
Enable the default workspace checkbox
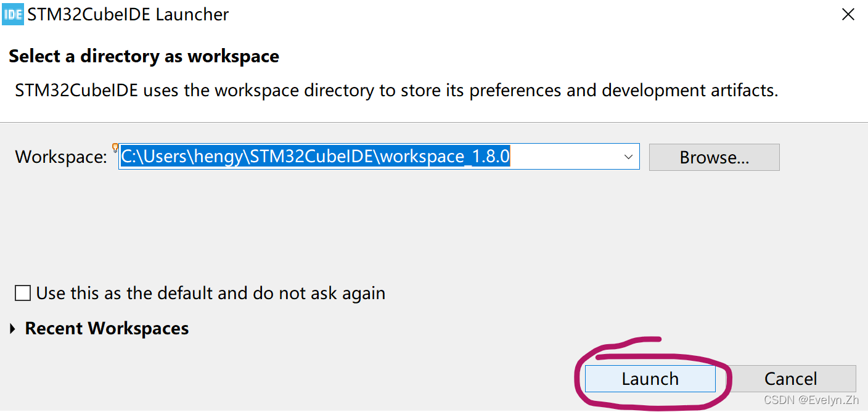[x=23, y=293]
